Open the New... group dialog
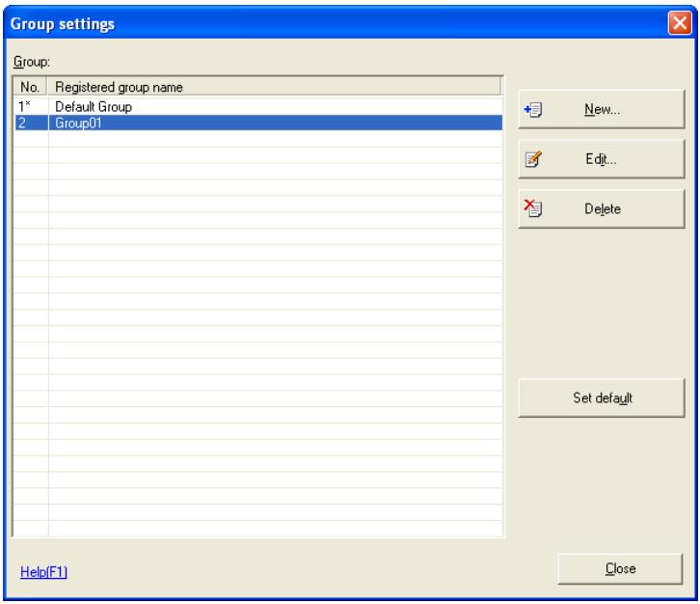This screenshot has height=604, width=700. coord(602,109)
